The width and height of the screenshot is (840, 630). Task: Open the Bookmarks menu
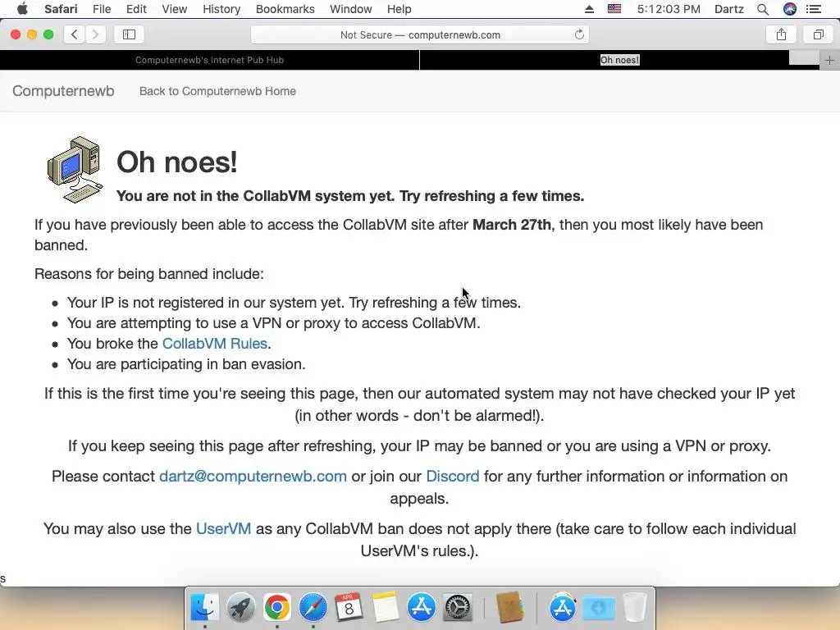click(285, 9)
